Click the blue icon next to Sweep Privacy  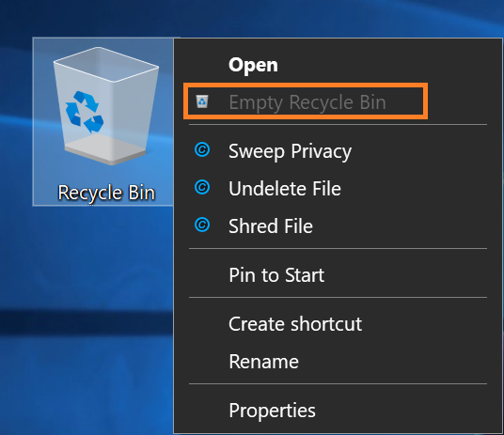202,150
